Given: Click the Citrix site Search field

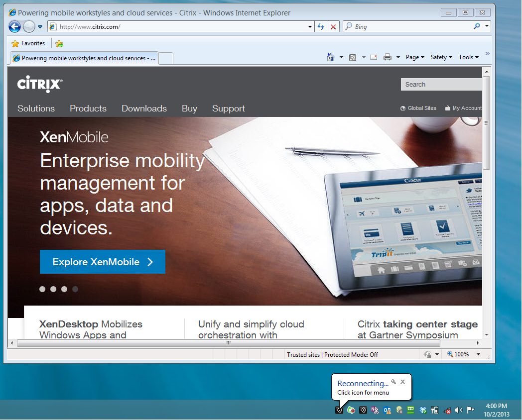Looking at the screenshot, I should pos(441,85).
